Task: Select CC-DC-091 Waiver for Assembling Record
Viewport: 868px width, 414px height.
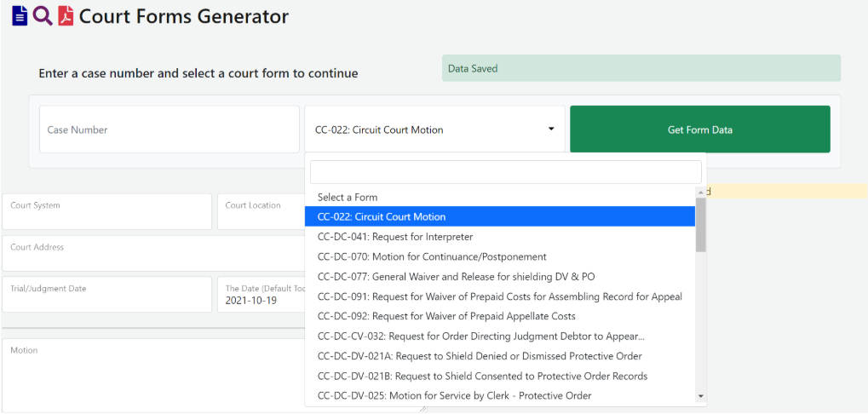Action: [499, 296]
